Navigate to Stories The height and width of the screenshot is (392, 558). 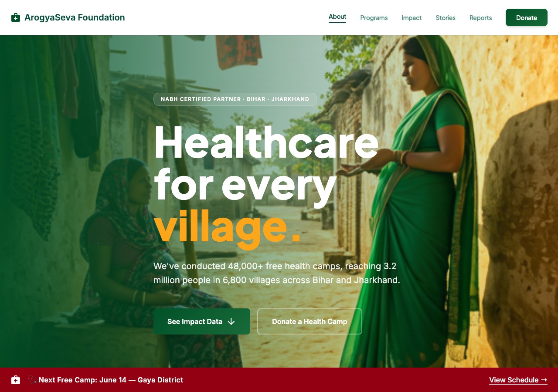[x=446, y=18]
